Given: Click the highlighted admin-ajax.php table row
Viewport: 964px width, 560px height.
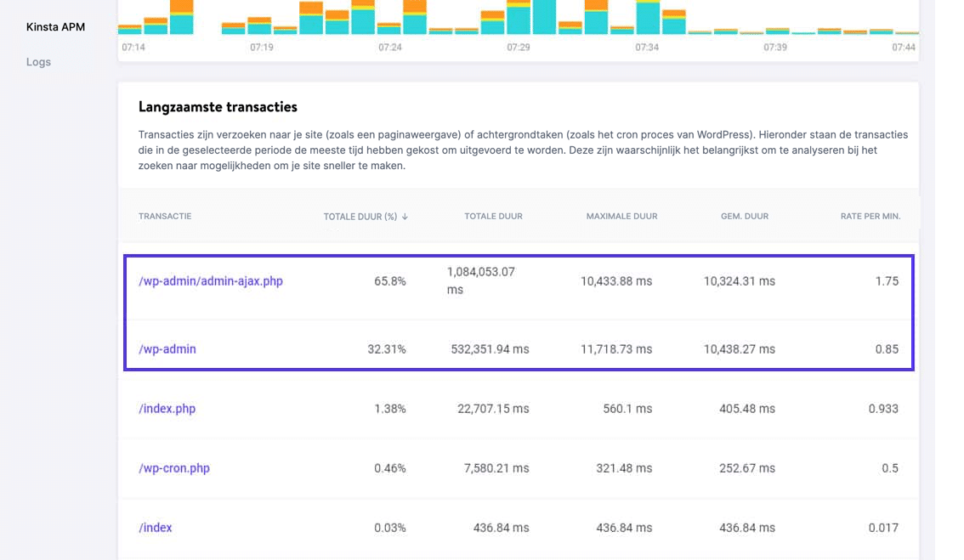Looking at the screenshot, I should 519,280.
